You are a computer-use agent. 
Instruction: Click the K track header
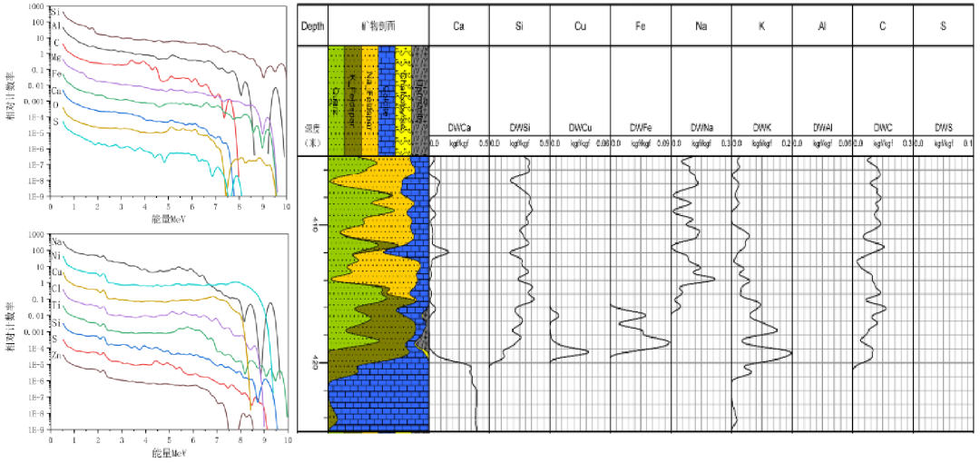coord(761,25)
